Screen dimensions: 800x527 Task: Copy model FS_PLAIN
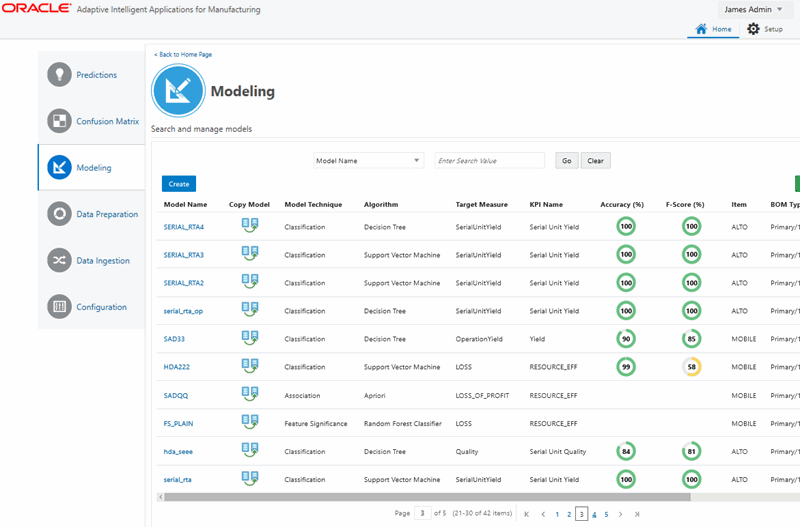(x=249, y=422)
